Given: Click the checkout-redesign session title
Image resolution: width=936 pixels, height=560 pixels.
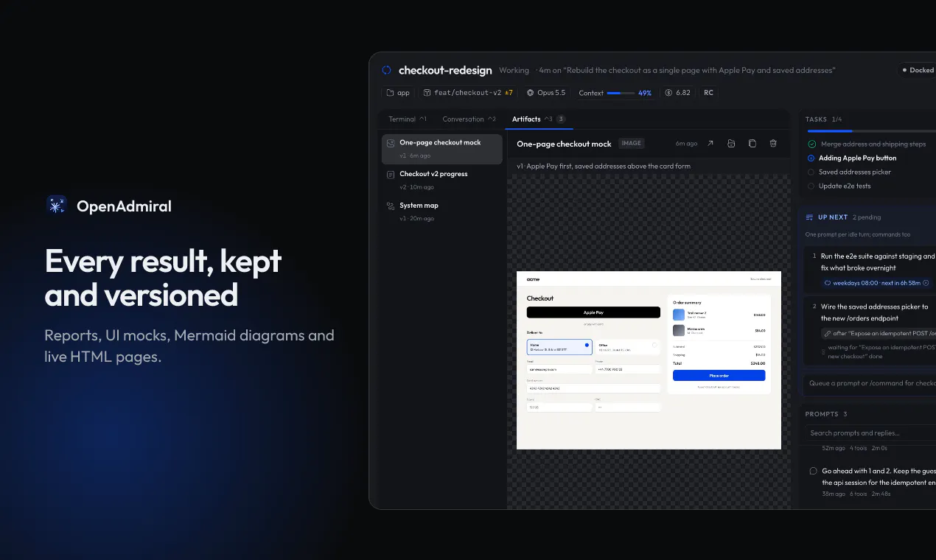Looking at the screenshot, I should (x=445, y=71).
